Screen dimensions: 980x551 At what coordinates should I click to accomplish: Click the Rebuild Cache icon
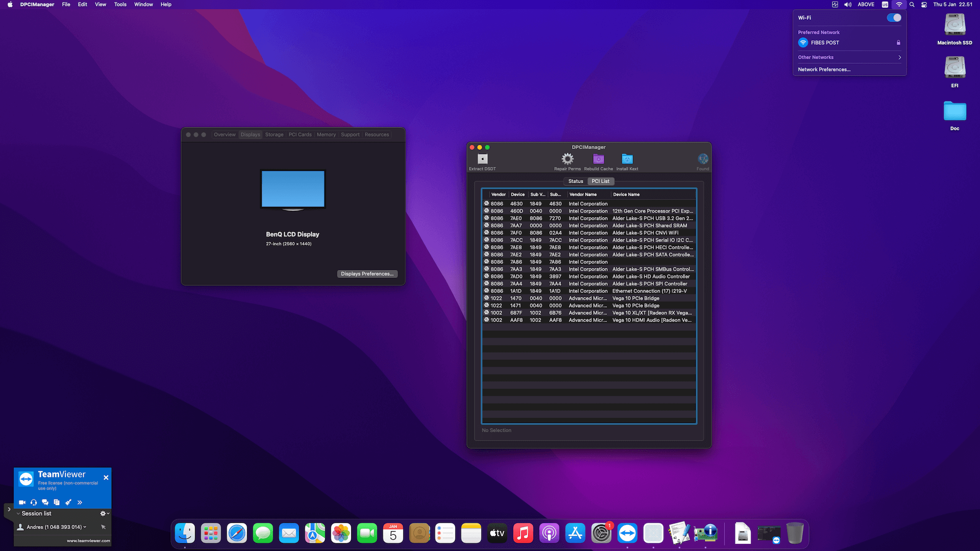[x=598, y=159]
